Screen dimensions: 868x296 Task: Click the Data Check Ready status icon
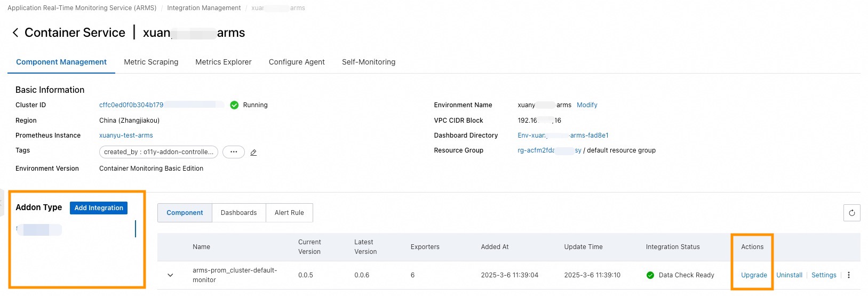click(x=650, y=275)
